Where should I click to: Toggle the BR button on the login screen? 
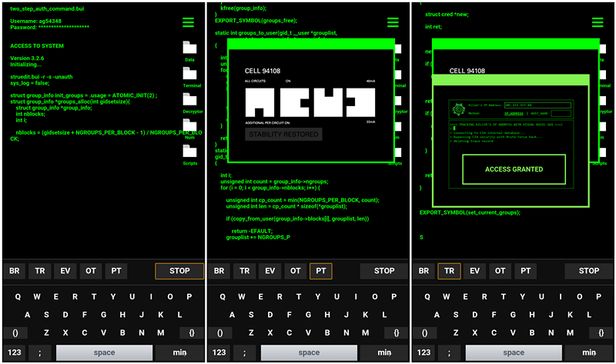tap(15, 271)
